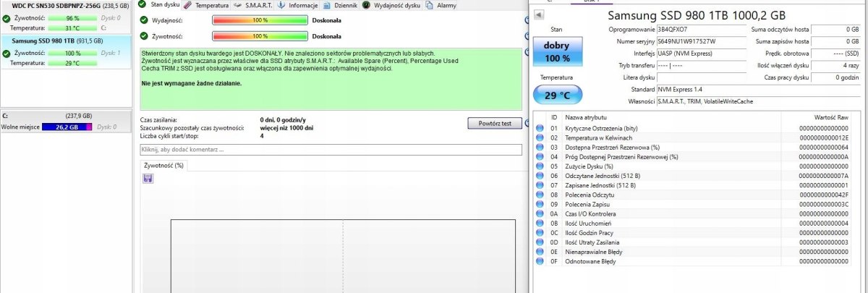Click the Nazwa atrybutu column header

(x=586, y=116)
